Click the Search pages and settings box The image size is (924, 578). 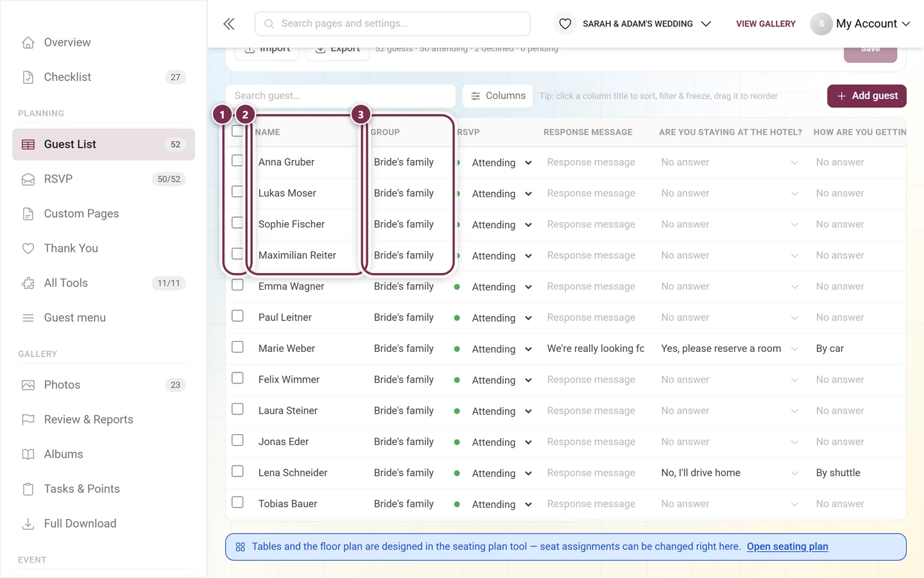coord(393,24)
